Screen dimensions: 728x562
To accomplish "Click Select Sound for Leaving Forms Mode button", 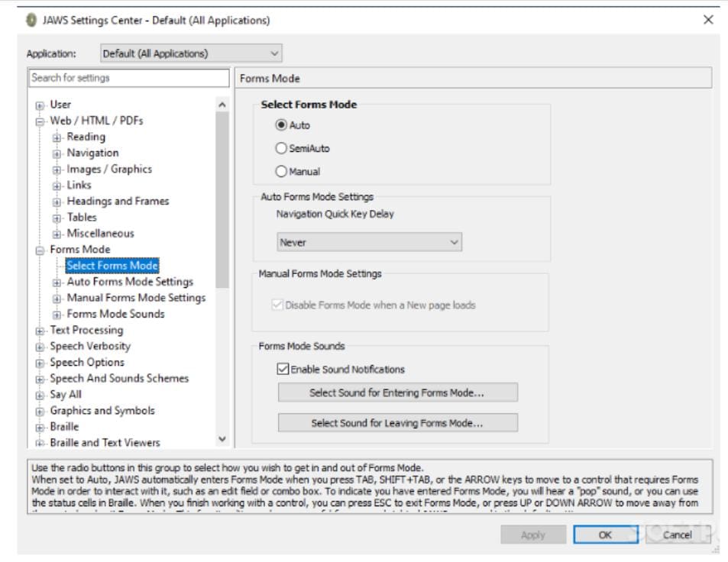I will pyautogui.click(x=397, y=423).
